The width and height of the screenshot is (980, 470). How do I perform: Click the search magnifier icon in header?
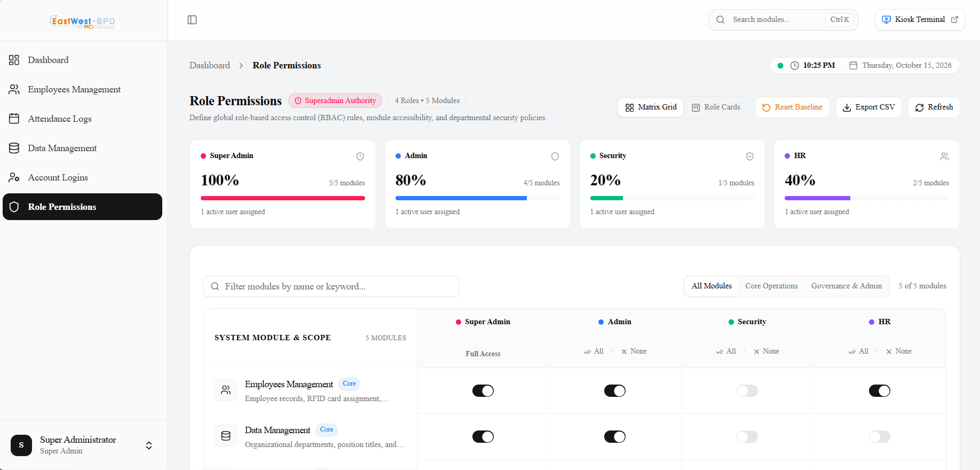coord(721,20)
